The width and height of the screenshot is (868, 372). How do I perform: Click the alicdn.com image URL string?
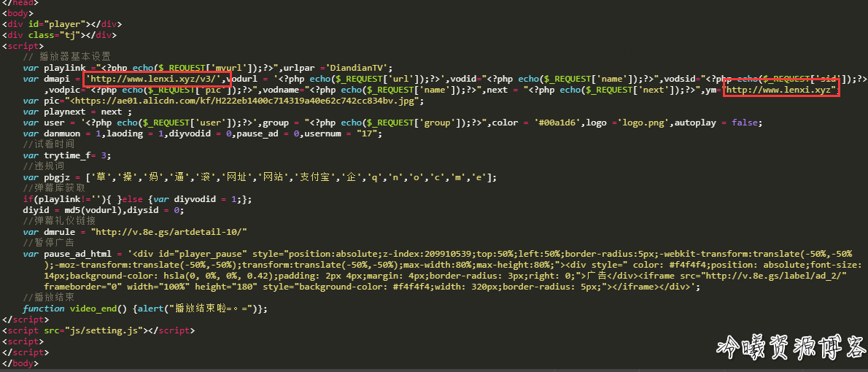pos(244,101)
